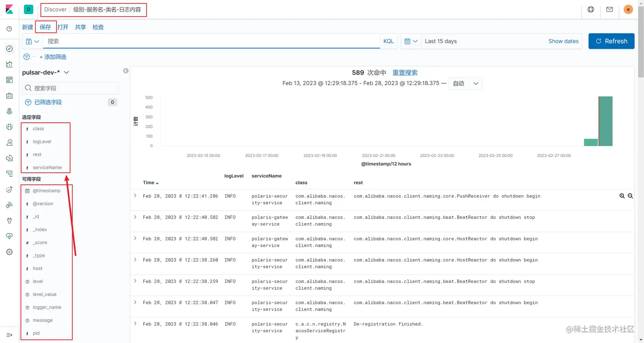Open Canvas from the side navigation
This screenshot has height=343, width=644.
coord(9,96)
